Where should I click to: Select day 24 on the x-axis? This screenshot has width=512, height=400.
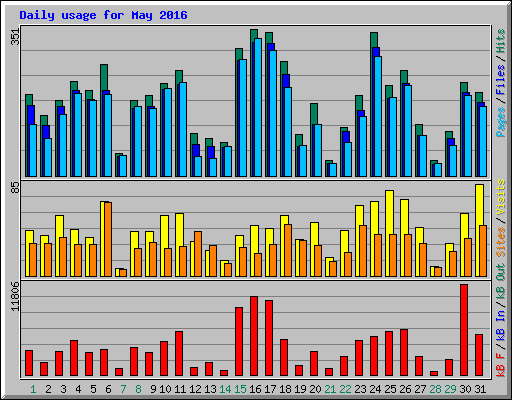(375, 389)
